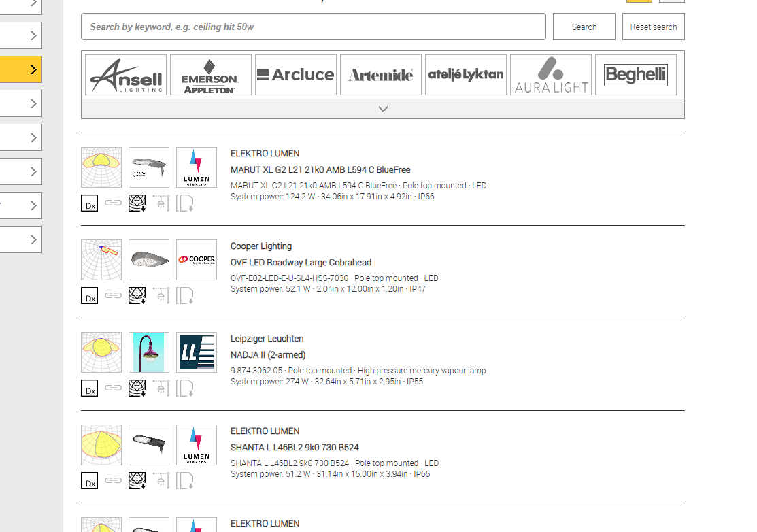Open SHANTA L L46BL2 9k0 730 B524 product

pyautogui.click(x=295, y=448)
